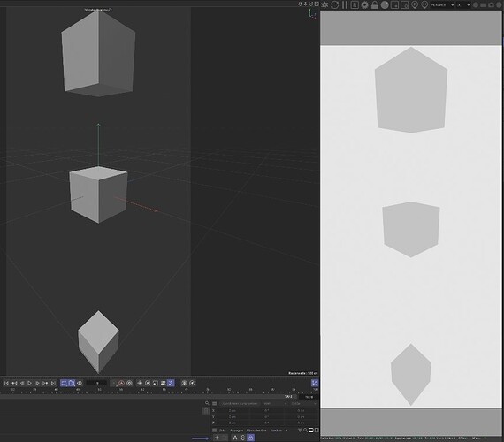
Task: Click the blue timeline toggle at right of playback bar
Action: coord(315,383)
